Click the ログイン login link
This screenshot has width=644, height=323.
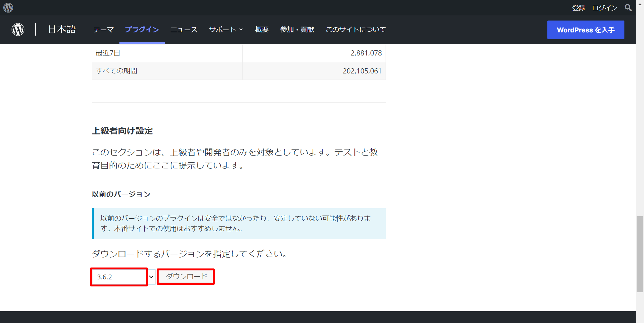coord(605,8)
